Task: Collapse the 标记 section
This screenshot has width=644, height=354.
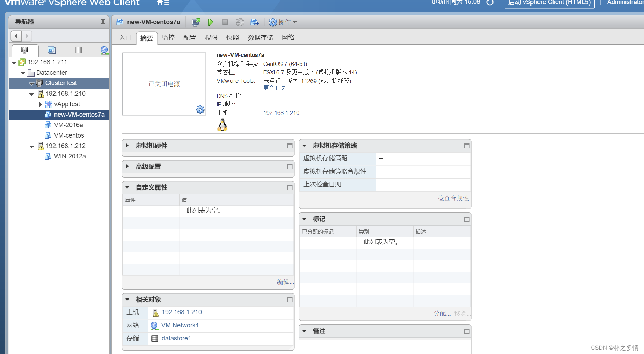Action: click(304, 219)
